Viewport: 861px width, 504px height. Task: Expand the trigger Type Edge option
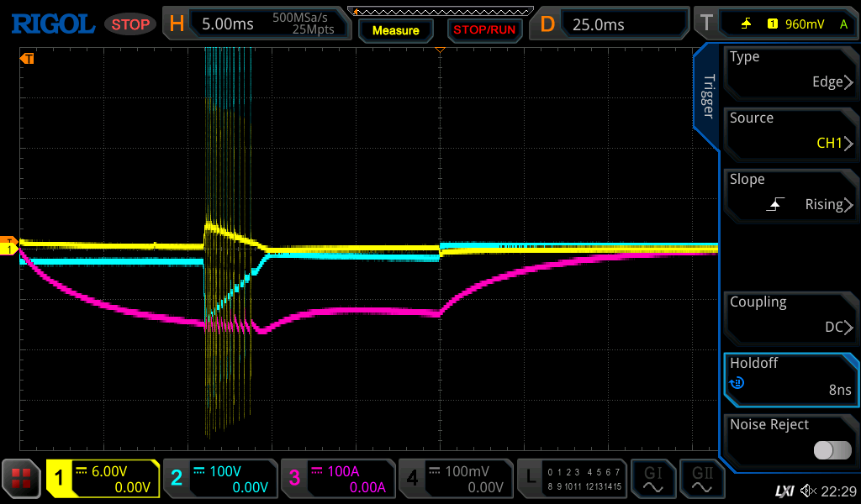[x=790, y=70]
